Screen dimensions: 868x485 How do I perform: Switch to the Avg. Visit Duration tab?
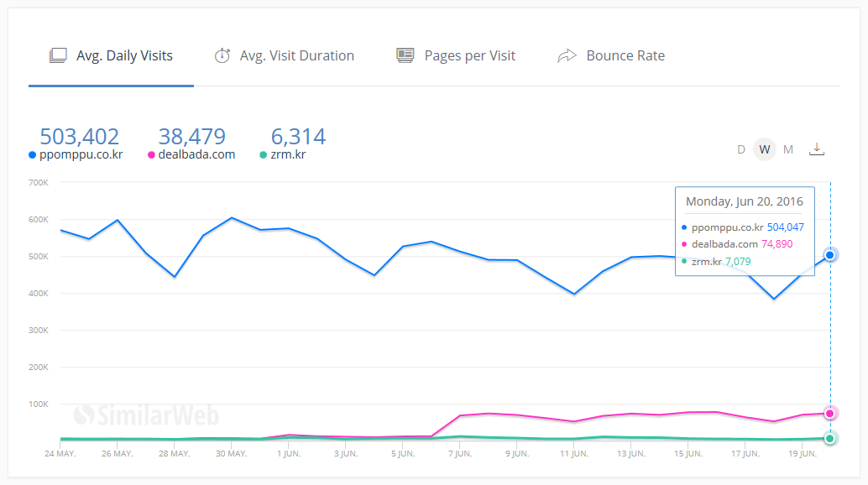pyautogui.click(x=296, y=55)
